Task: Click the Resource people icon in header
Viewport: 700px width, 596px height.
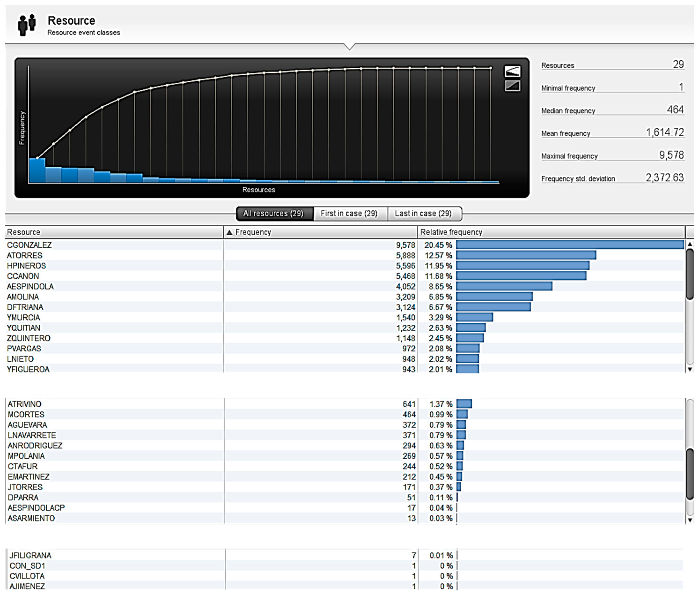Action: pos(27,25)
